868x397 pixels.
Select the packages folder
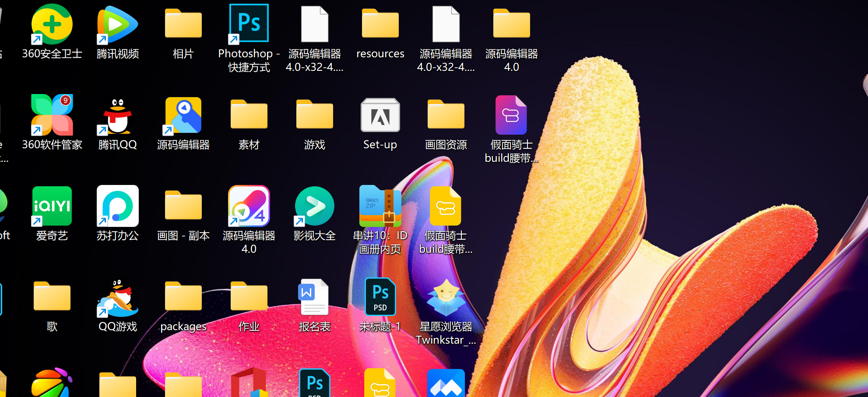tap(183, 296)
